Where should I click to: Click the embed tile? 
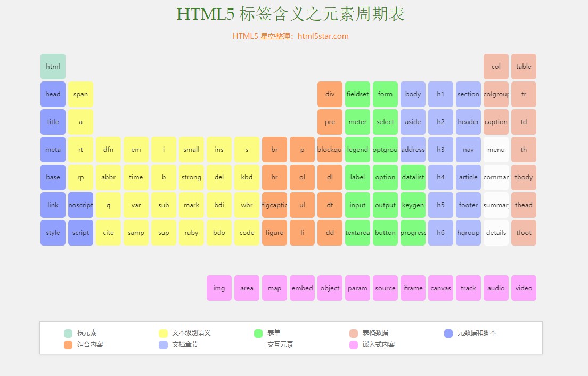click(302, 288)
